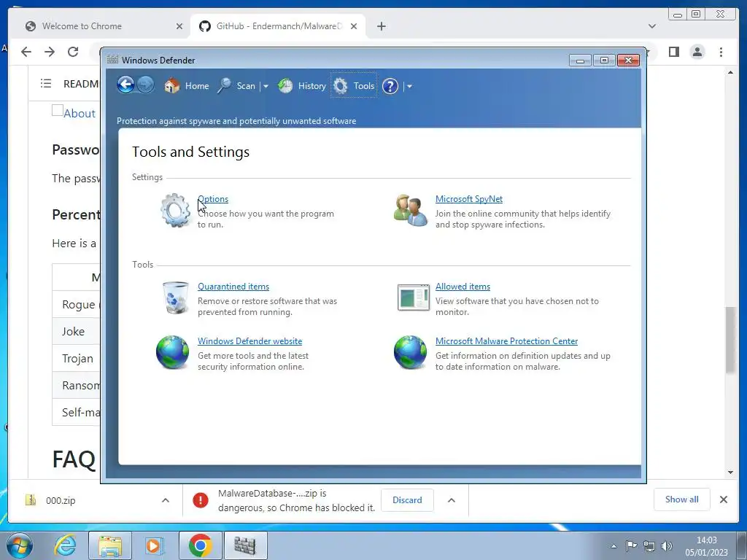The image size is (747, 560).
Task: Click the globe icon beside Defender website
Action: [x=172, y=352]
